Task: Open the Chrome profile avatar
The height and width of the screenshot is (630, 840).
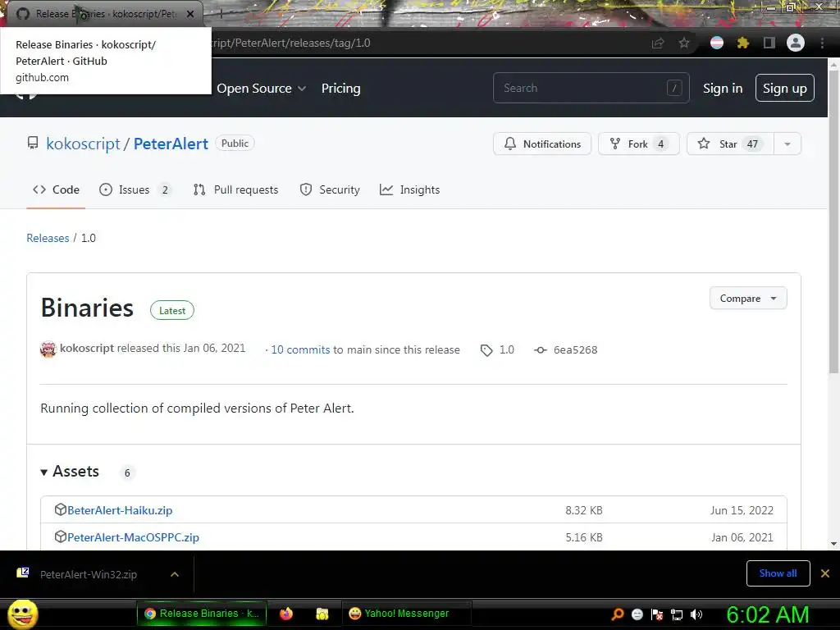Action: tap(796, 43)
